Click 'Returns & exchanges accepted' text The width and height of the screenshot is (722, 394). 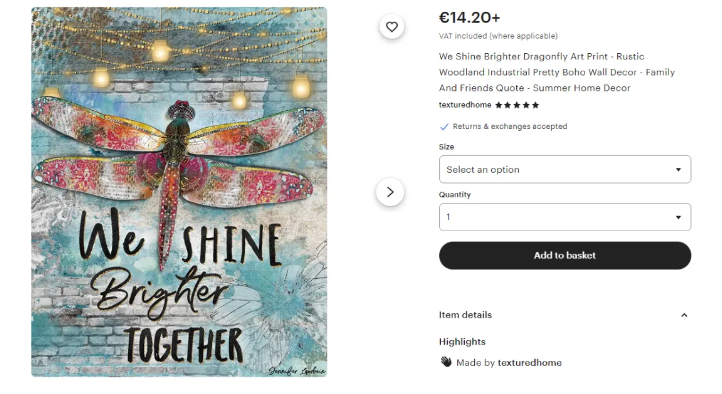coord(510,127)
